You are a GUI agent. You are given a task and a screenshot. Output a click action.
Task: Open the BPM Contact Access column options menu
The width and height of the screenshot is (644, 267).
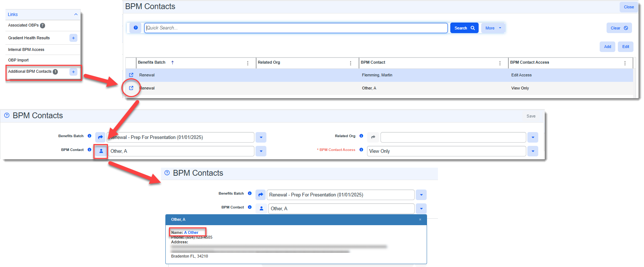point(625,63)
